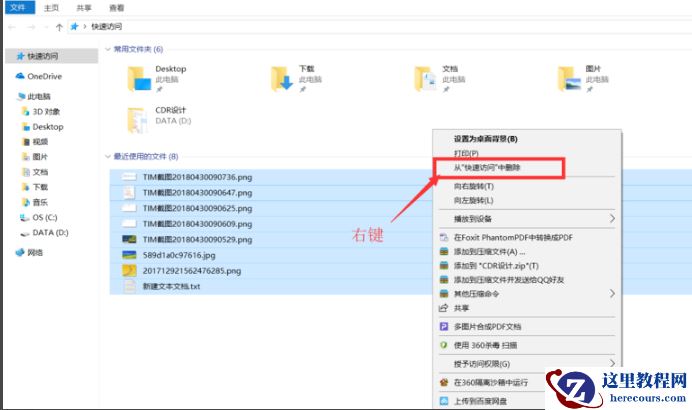
Task: Choose 添加到 "CDR设计.zip"(T)
Action: coord(496,266)
